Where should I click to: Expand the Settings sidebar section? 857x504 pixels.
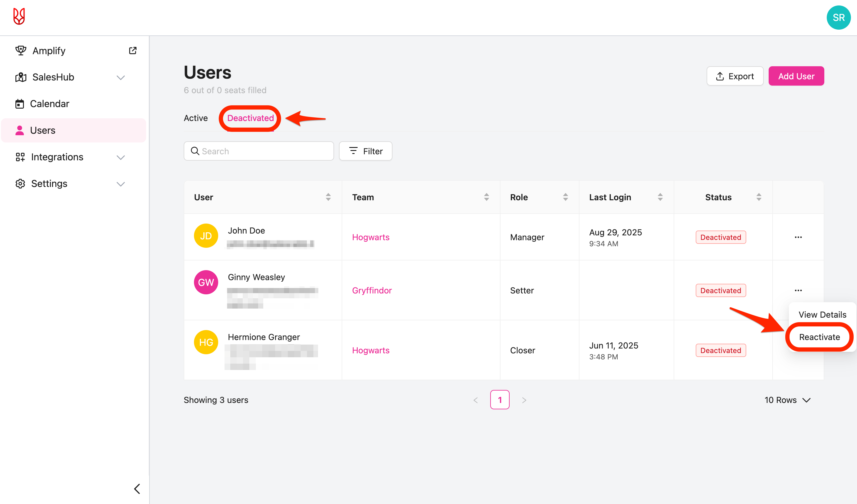click(120, 184)
